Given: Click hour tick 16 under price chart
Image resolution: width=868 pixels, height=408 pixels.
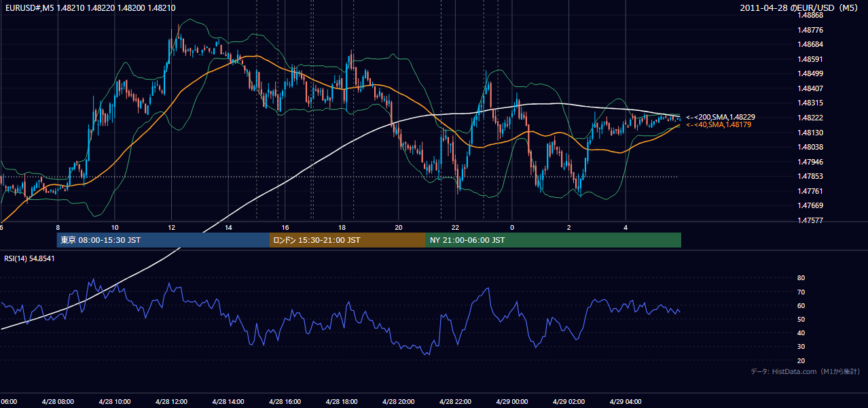Looking at the screenshot, I should [285, 228].
